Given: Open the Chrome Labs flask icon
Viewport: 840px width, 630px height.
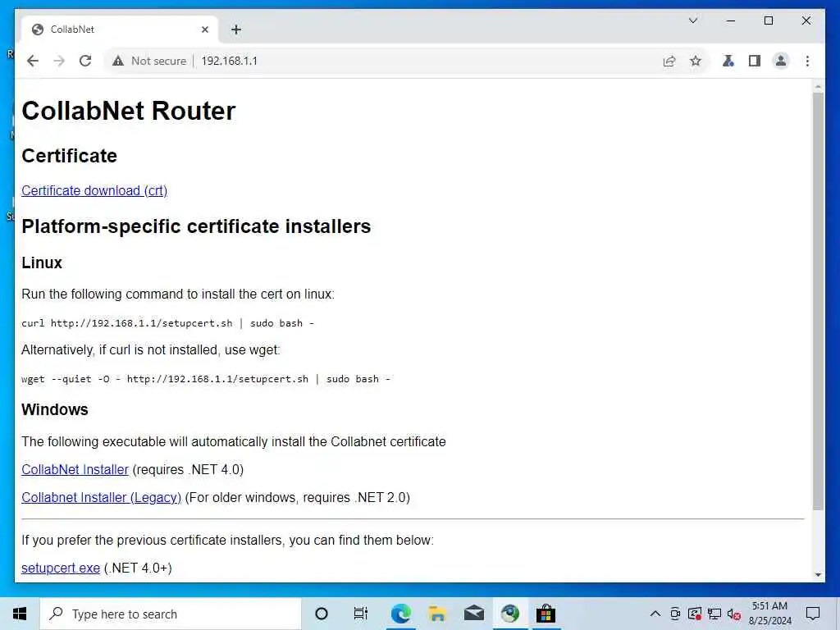Looking at the screenshot, I should tap(728, 61).
